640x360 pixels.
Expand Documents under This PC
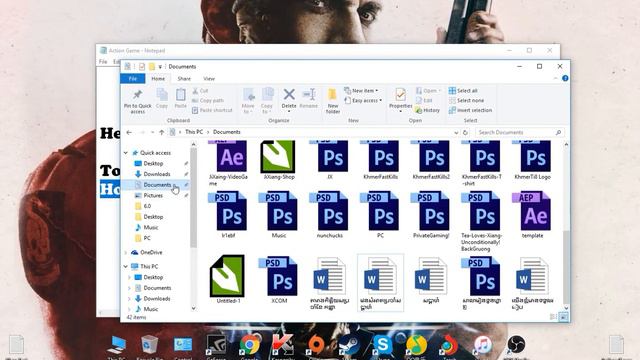point(130,288)
